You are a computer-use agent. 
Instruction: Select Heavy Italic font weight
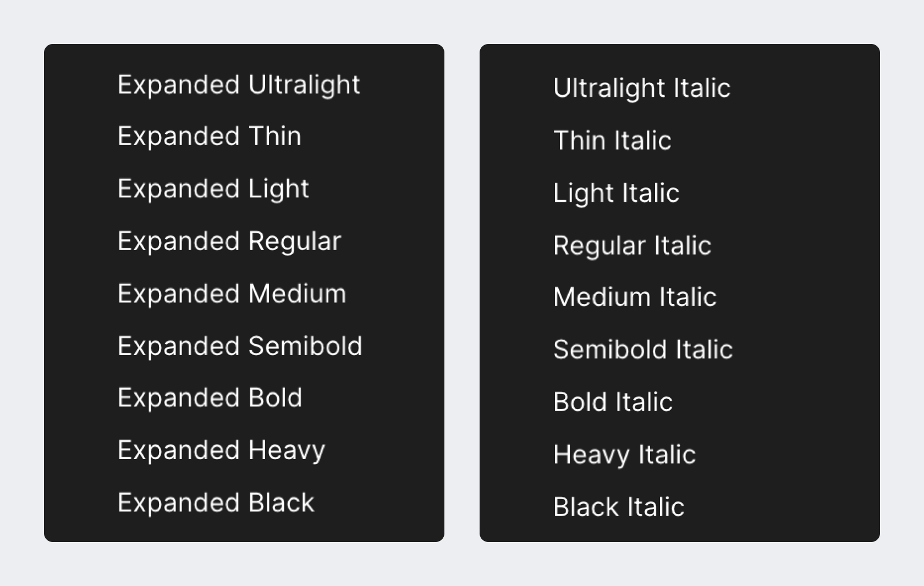point(624,455)
